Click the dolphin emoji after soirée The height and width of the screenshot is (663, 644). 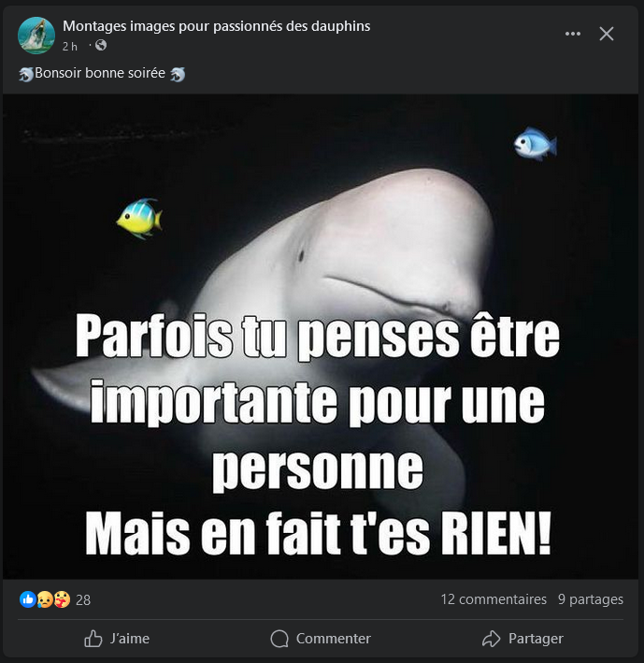(178, 74)
